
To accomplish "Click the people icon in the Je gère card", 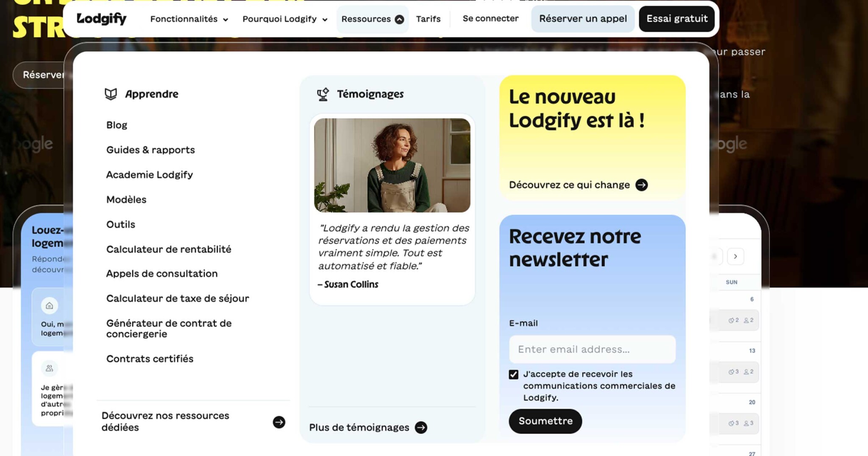I will tap(49, 368).
